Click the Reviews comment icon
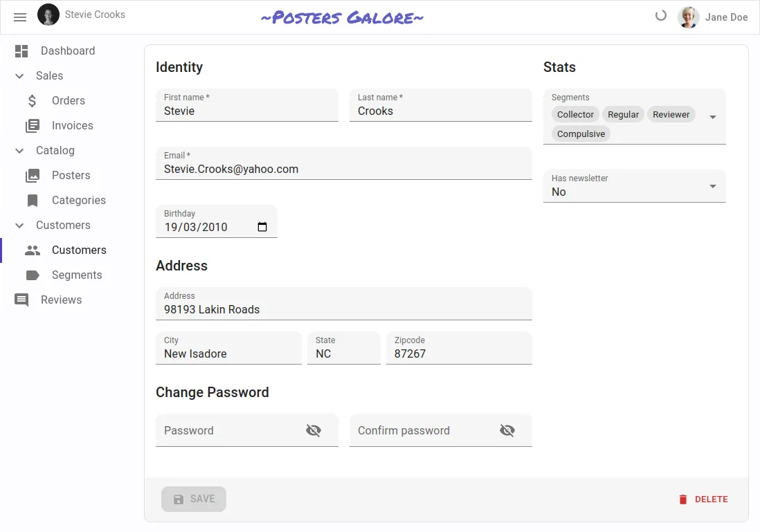 (x=21, y=300)
